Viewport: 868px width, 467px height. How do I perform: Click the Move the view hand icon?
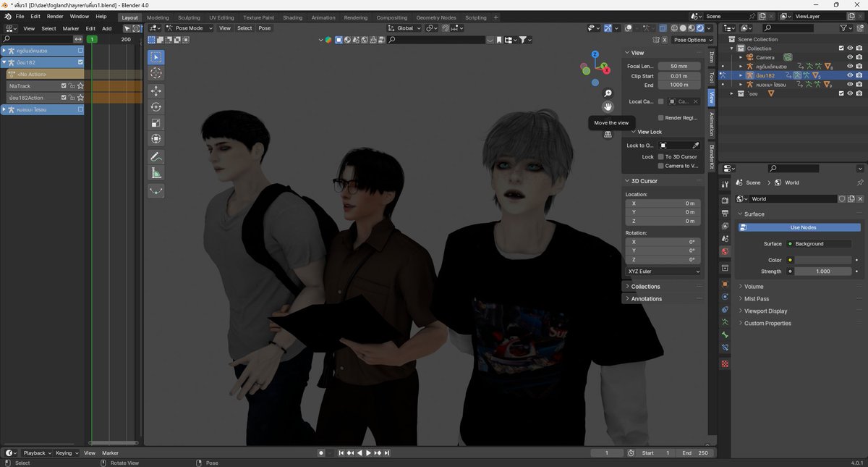pos(608,106)
